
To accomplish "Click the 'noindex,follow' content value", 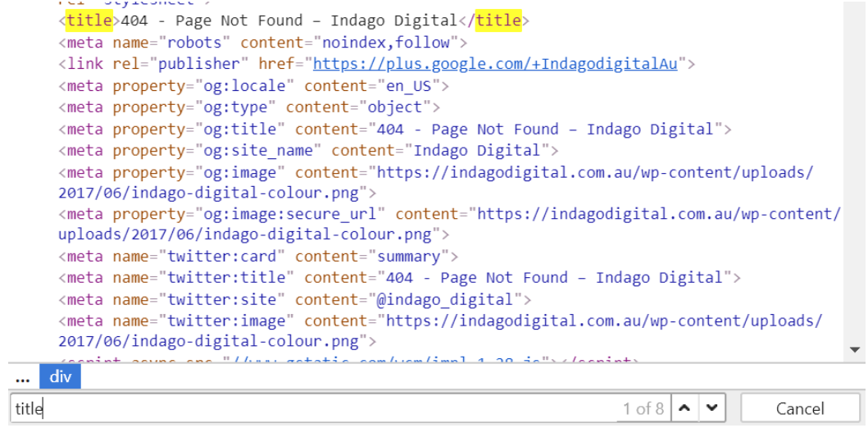I will tap(386, 42).
